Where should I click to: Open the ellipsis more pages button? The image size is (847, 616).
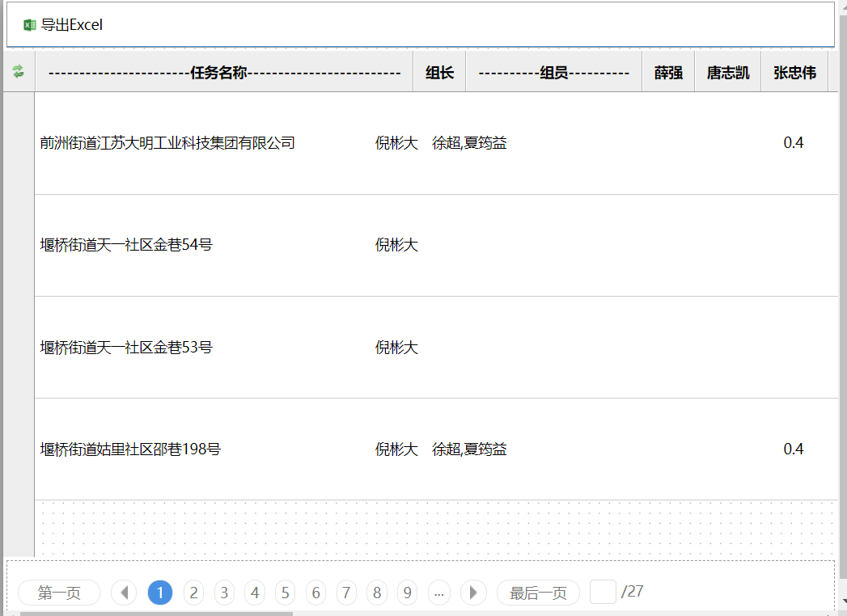click(x=438, y=593)
